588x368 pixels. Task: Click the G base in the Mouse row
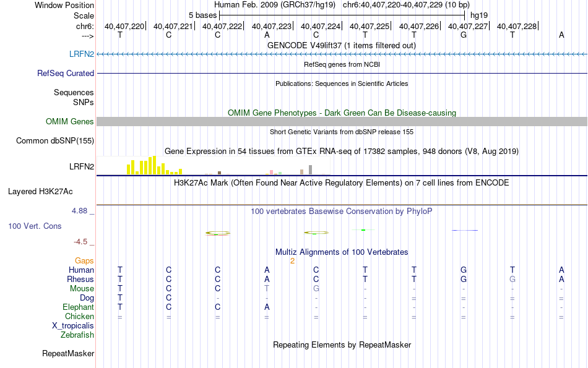coord(316,289)
